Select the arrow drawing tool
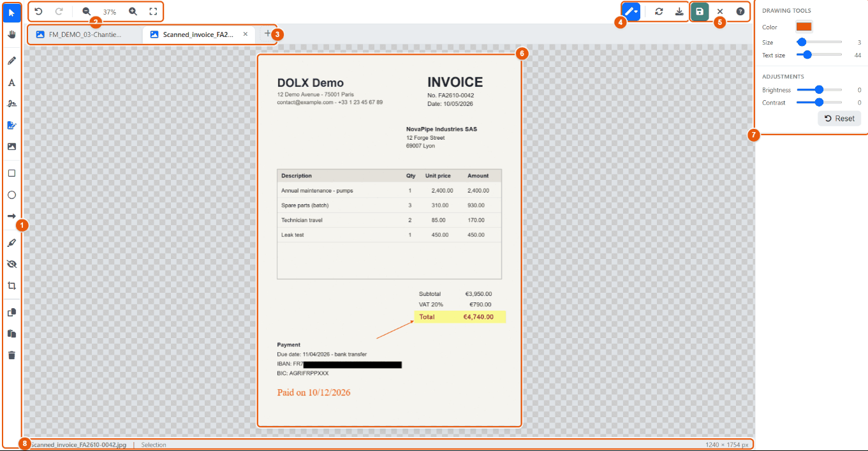 click(x=11, y=216)
